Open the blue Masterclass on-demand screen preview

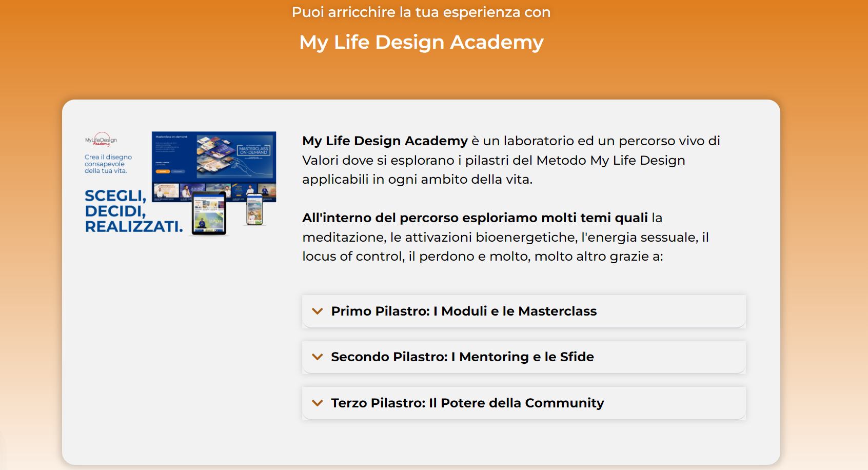point(214,167)
